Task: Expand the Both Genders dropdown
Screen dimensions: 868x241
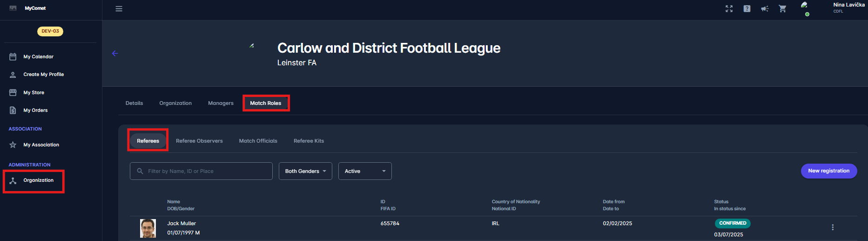Action: point(305,171)
